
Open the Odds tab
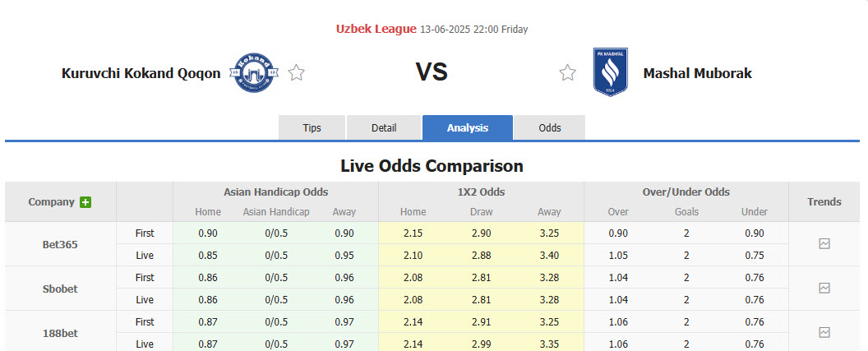550,128
